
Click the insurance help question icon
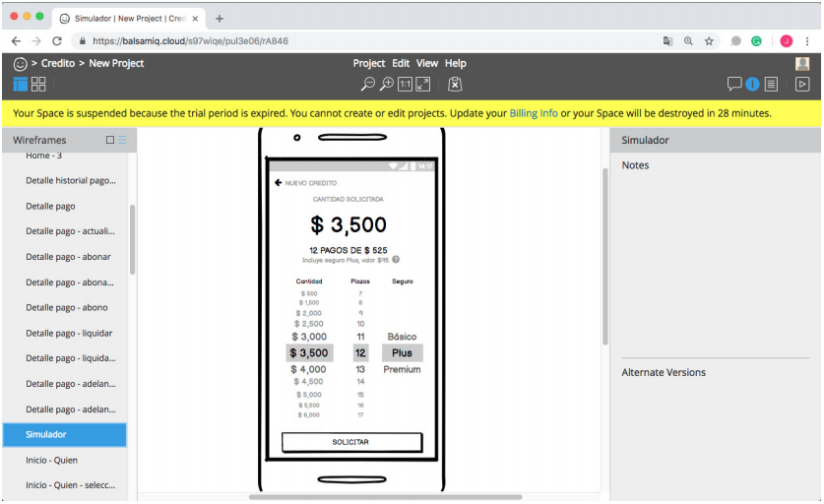pyautogui.click(x=396, y=259)
